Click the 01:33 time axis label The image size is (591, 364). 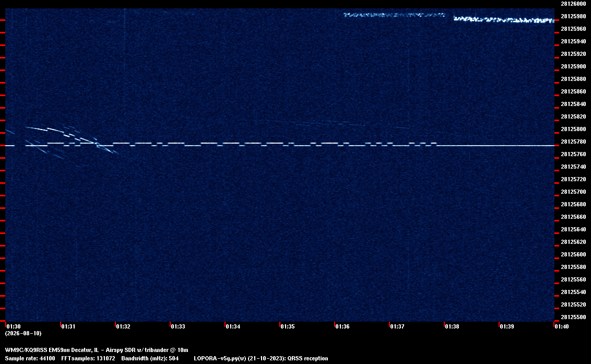178,326
